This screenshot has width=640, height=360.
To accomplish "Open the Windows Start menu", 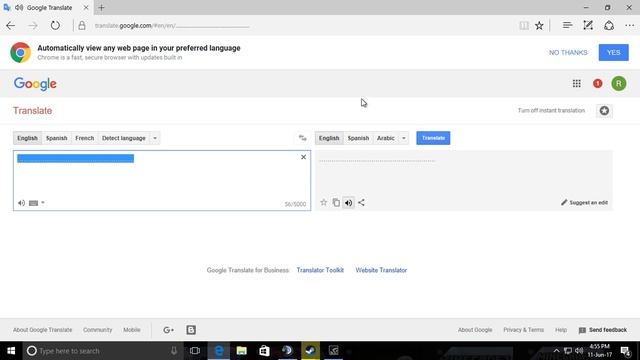I will [x=11, y=351].
